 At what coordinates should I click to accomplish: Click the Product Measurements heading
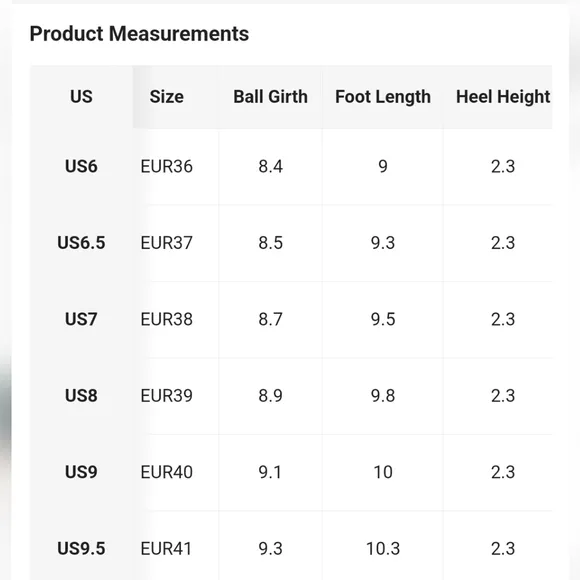(139, 34)
